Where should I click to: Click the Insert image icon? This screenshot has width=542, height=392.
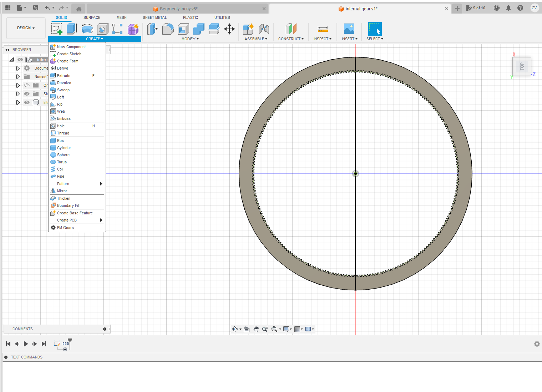point(349,29)
